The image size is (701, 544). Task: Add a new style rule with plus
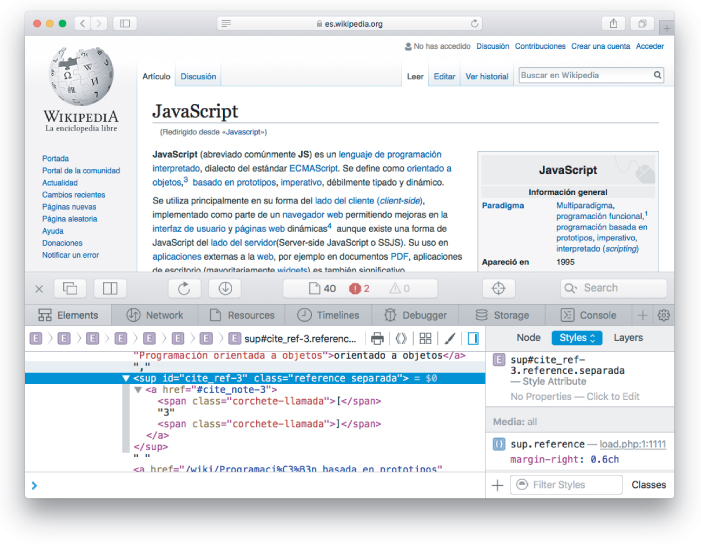(x=497, y=485)
